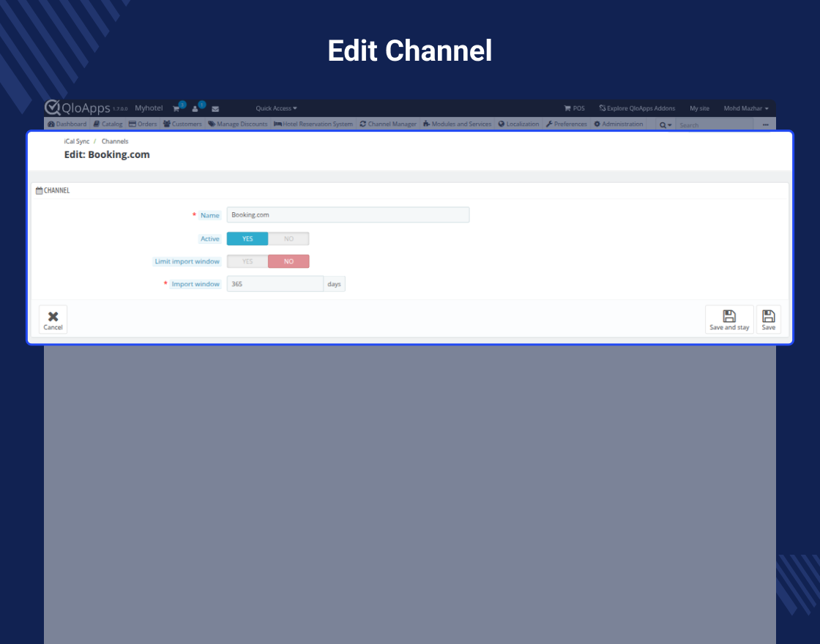The image size is (820, 644).
Task: Open the Modules and Services menu
Action: [x=457, y=124]
